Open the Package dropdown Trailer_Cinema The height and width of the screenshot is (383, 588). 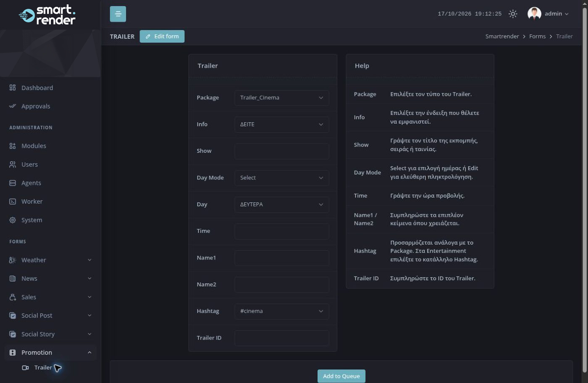282,98
